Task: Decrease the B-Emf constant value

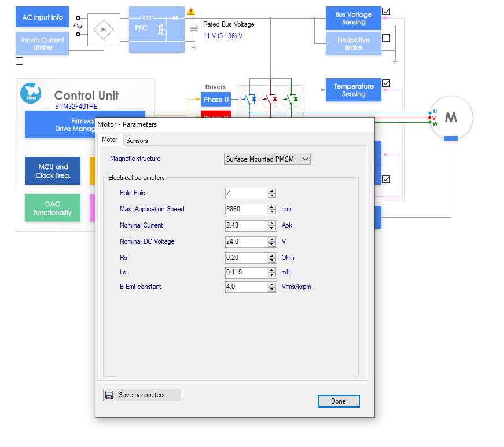Action: click(272, 289)
